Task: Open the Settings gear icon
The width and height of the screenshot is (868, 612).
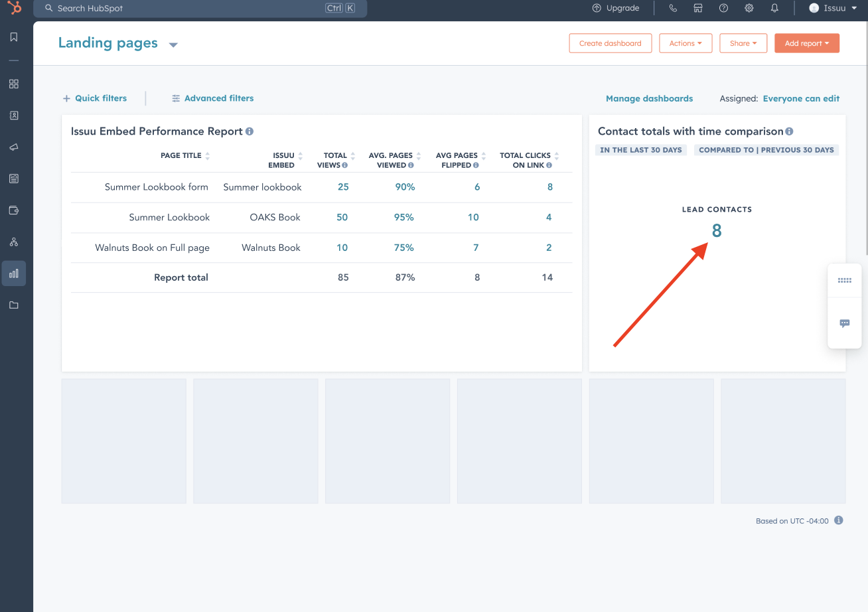Action: (749, 8)
